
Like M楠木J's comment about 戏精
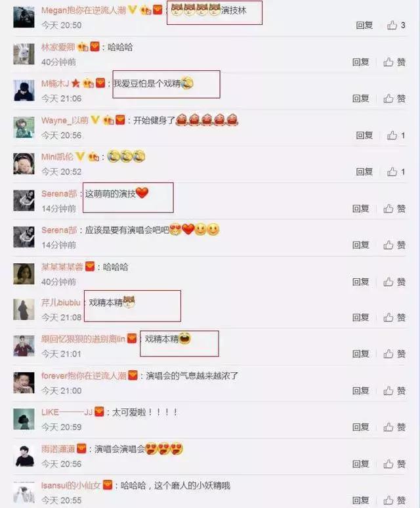pos(388,98)
